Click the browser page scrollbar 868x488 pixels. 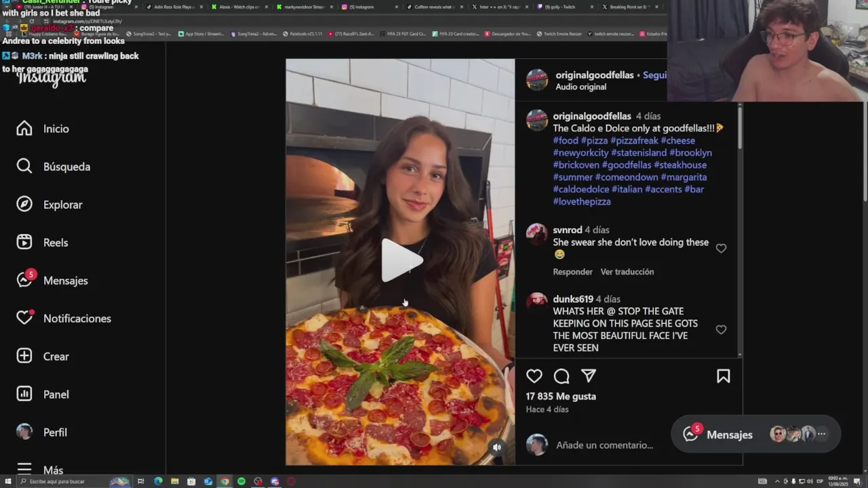point(865,150)
